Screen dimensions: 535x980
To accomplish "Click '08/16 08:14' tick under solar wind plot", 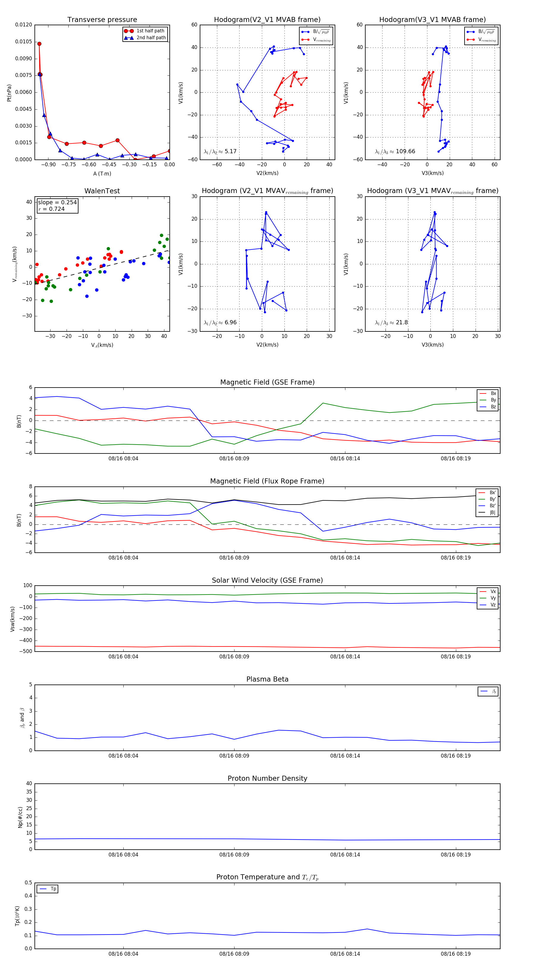I will (x=345, y=657).
